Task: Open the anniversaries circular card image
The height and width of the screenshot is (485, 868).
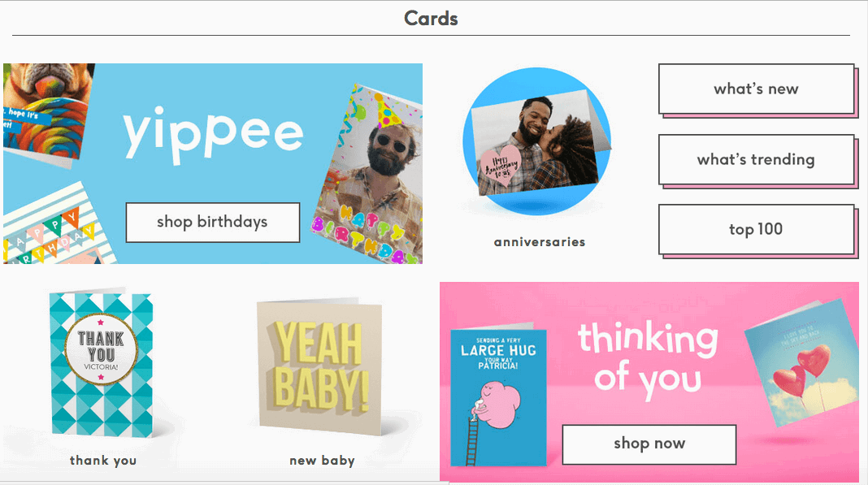Action: point(537,141)
